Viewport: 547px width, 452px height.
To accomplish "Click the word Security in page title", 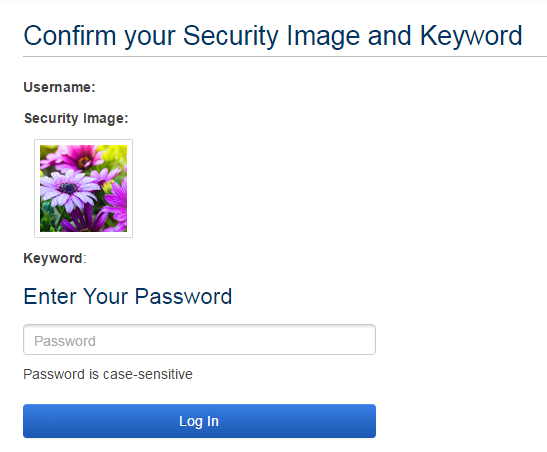I will [x=231, y=37].
